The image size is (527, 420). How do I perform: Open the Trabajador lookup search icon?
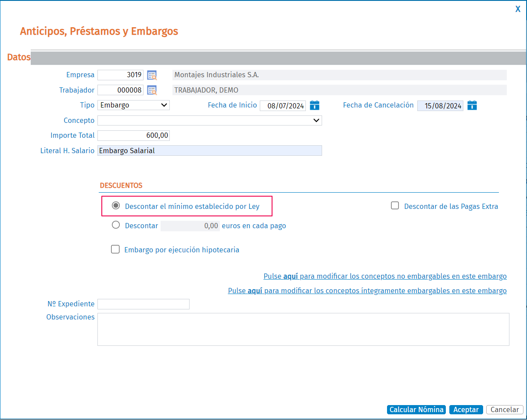152,90
